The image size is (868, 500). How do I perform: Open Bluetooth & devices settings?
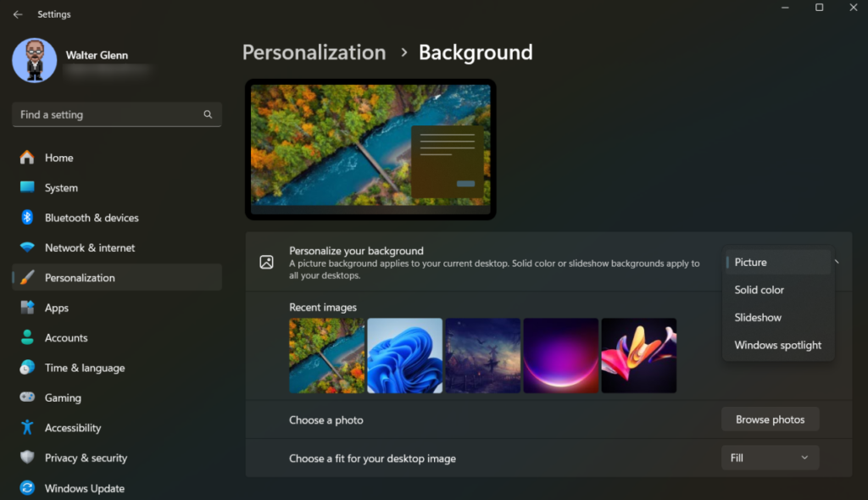coord(117,218)
